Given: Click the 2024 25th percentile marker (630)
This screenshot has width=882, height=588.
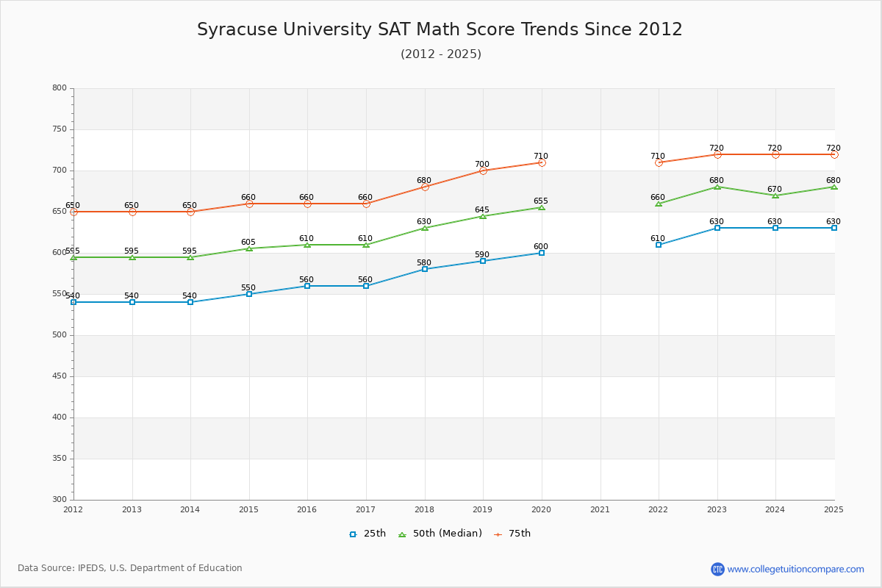Looking at the screenshot, I should click(x=775, y=228).
